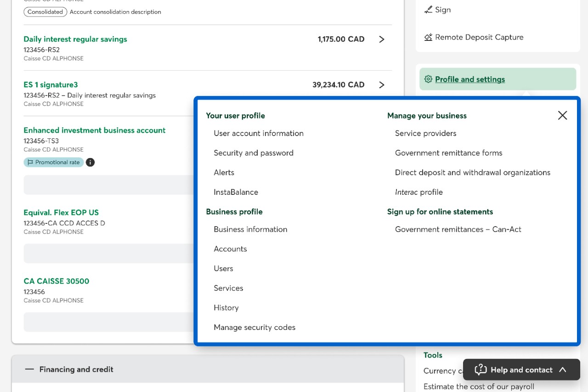The image size is (588, 392).
Task: Click the Sign pen icon
Action: click(x=428, y=10)
